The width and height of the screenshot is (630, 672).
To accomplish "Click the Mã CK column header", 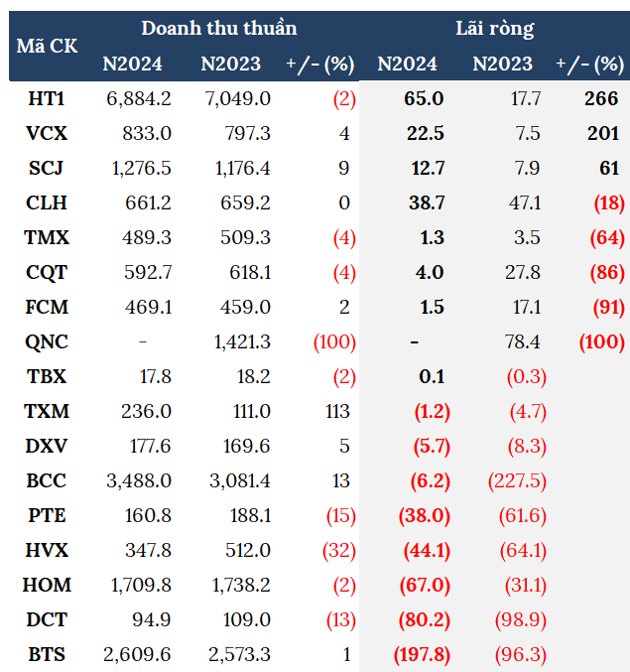I will [x=47, y=46].
